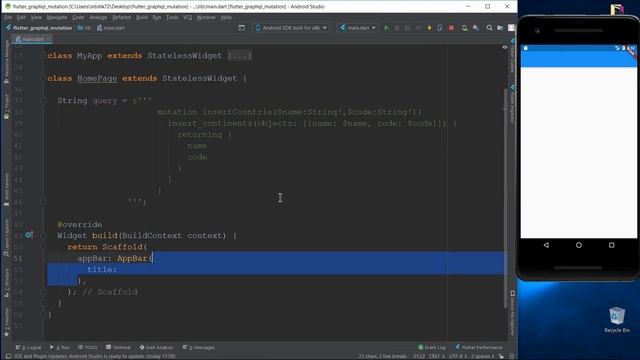Click the project structure icon at toolbar end

click(x=500, y=28)
